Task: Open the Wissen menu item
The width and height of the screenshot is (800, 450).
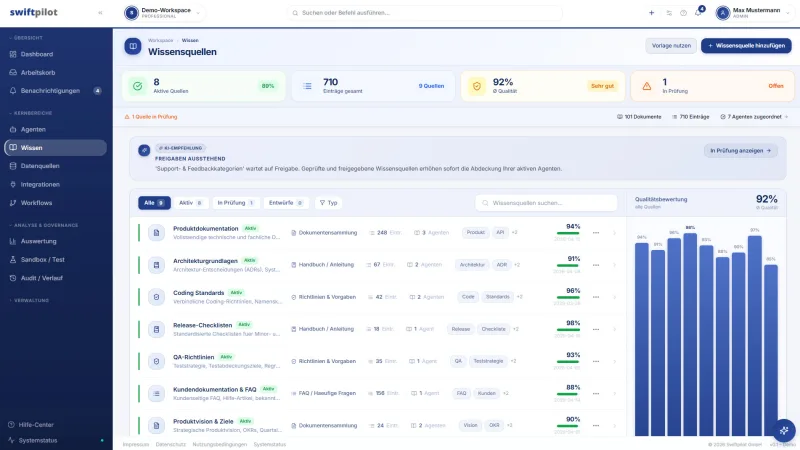Action: tap(56, 147)
